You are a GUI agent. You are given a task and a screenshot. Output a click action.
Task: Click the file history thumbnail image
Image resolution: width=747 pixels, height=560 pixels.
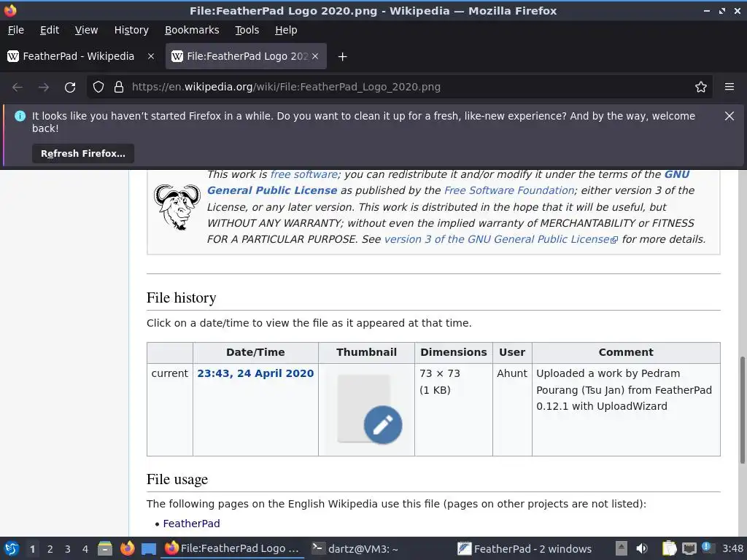pos(366,409)
